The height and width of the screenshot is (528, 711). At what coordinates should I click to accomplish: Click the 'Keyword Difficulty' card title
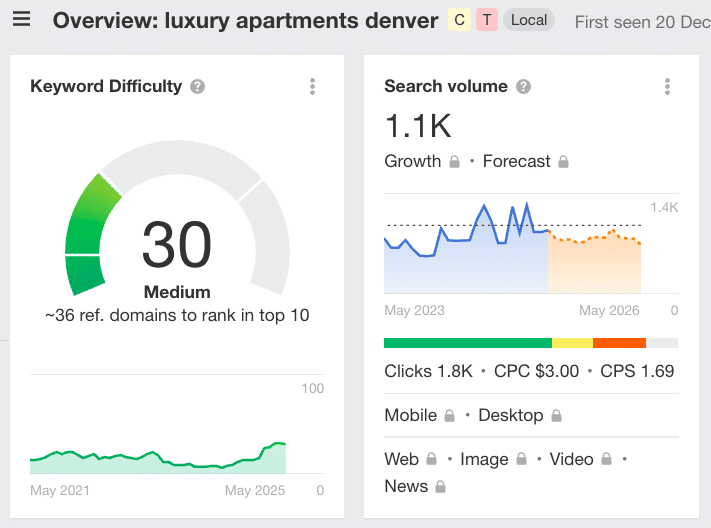coord(106,86)
